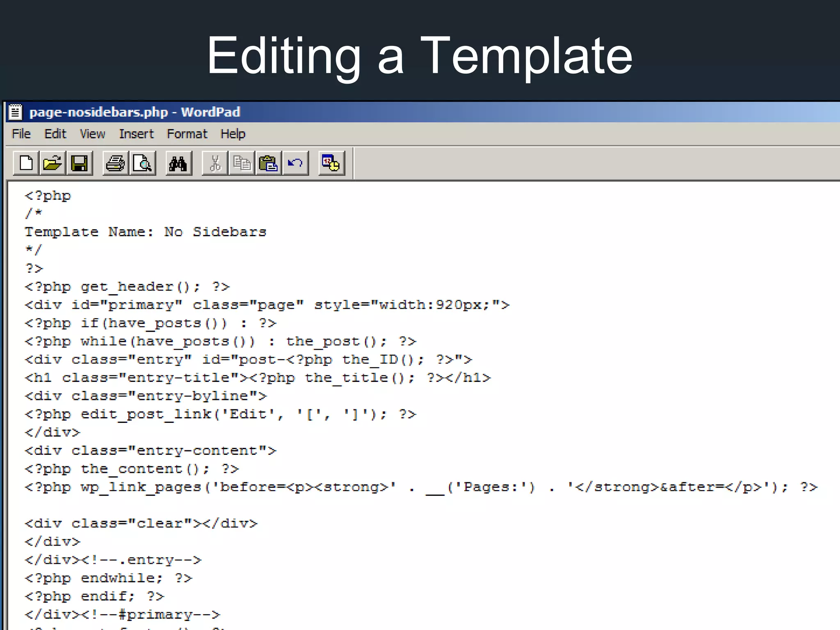This screenshot has width=840, height=630.
Task: Click the line with 'while(have_posts())'
Action: coord(221,341)
